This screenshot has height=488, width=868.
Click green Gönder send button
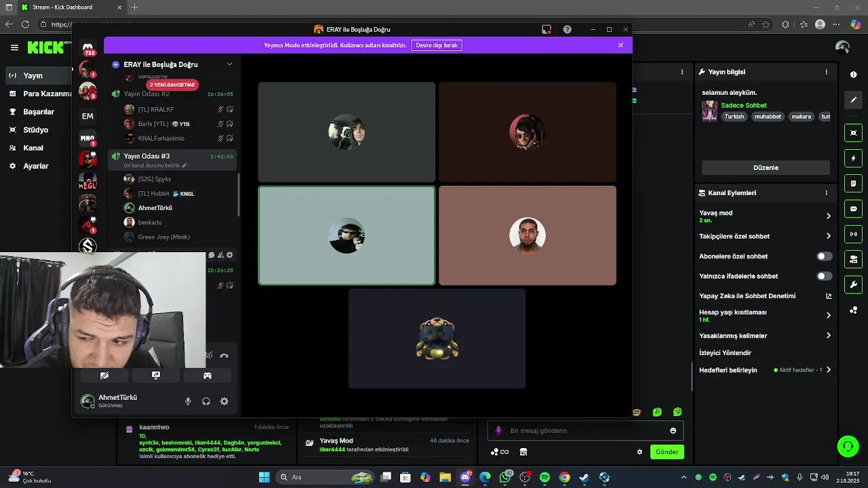click(x=667, y=452)
